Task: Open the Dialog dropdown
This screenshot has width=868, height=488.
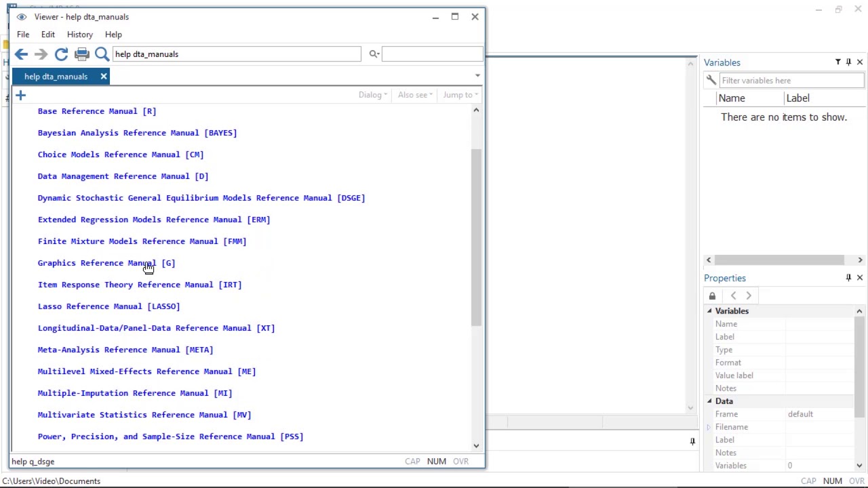Action: pos(373,95)
